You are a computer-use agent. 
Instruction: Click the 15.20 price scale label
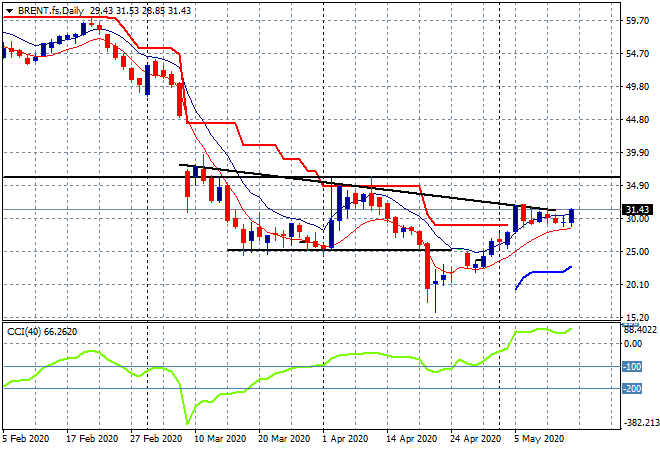tap(637, 317)
